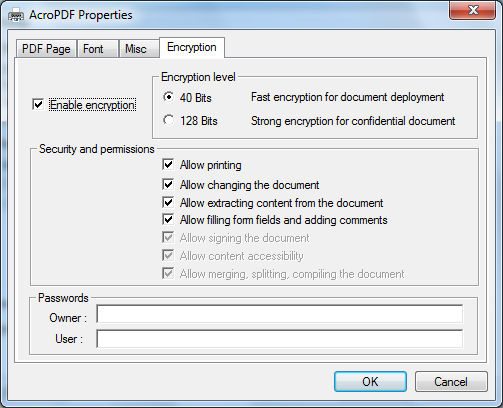Switch to the PDF Page tab
The image size is (503, 408).
(46, 49)
